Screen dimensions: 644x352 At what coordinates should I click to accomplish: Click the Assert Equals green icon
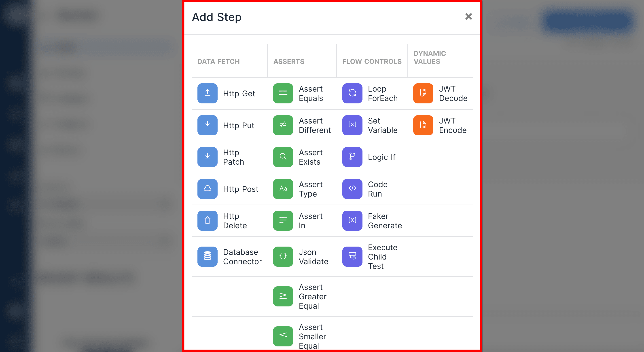283,93
